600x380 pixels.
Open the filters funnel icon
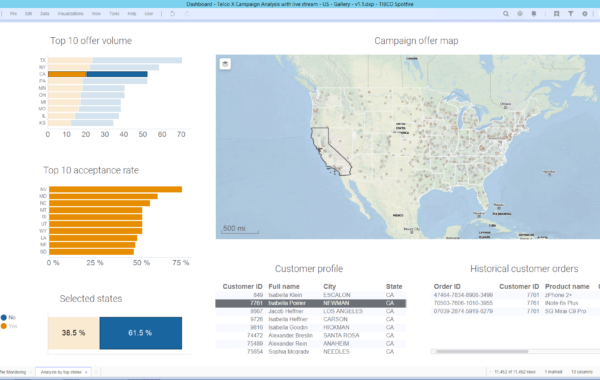(x=571, y=14)
